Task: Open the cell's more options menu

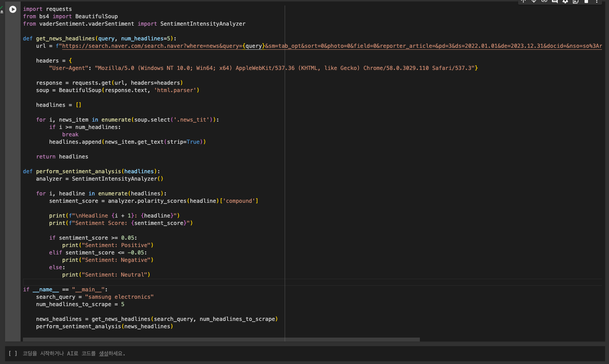Action: [x=597, y=1]
